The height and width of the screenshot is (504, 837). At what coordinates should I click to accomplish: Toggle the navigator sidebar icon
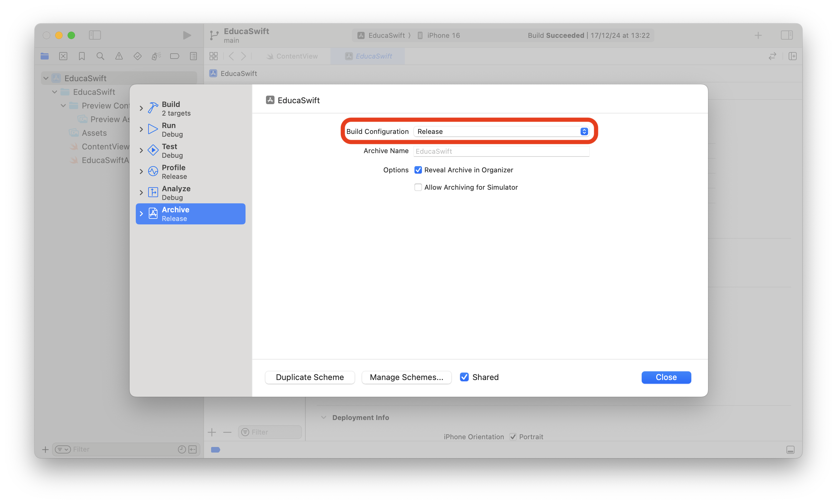(95, 35)
